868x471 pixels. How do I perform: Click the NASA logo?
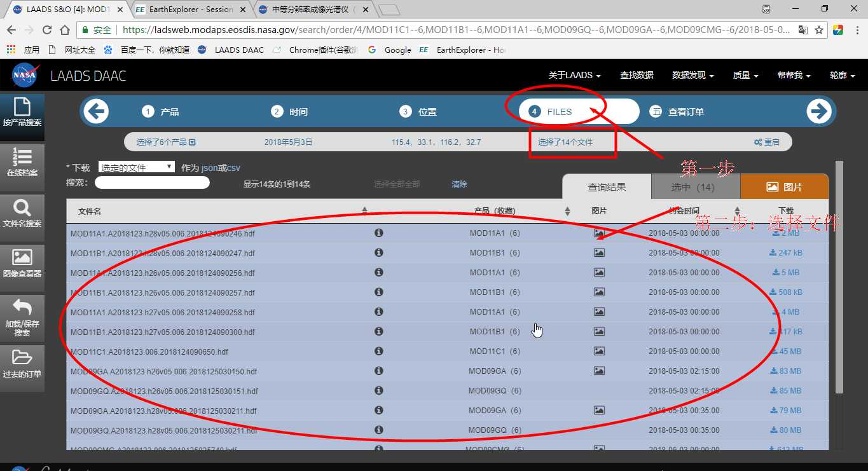(x=24, y=76)
